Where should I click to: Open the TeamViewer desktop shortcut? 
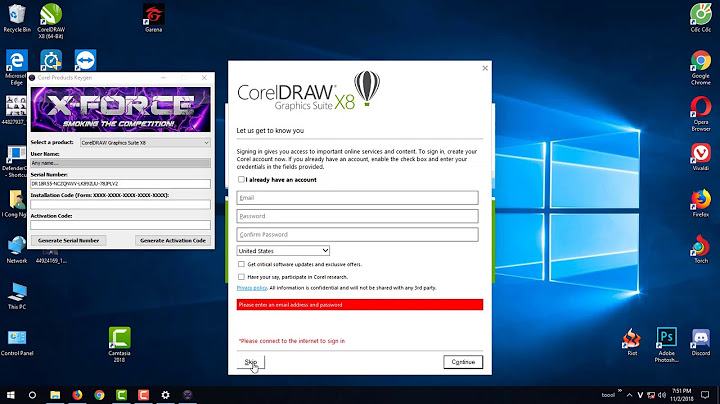pyautogui.click(x=85, y=61)
